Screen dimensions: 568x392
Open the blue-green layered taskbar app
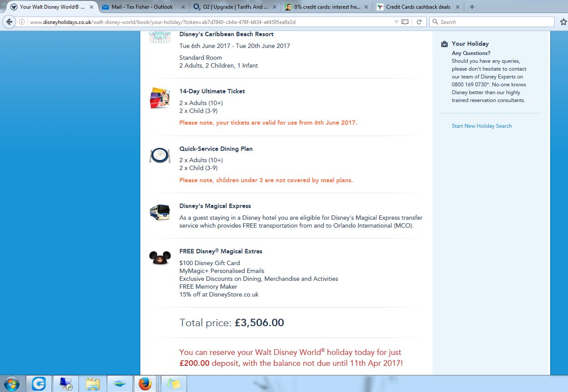(120, 384)
